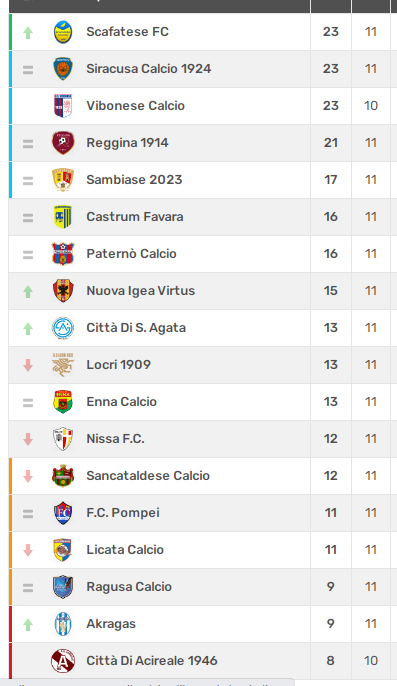Click the green up arrow beside Scafatese FC
This screenshot has height=686, width=397.
pyautogui.click(x=28, y=32)
